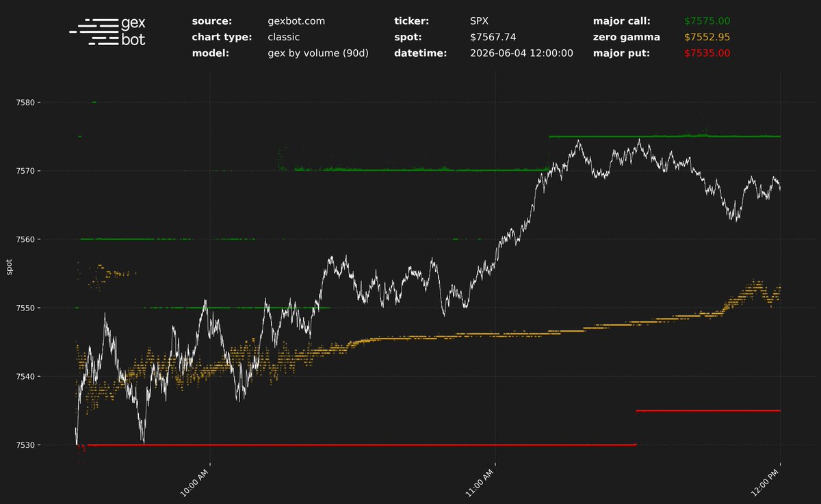Screen dimensions: 821x504
Task: Select the SPX ticker value
Action: (x=480, y=21)
